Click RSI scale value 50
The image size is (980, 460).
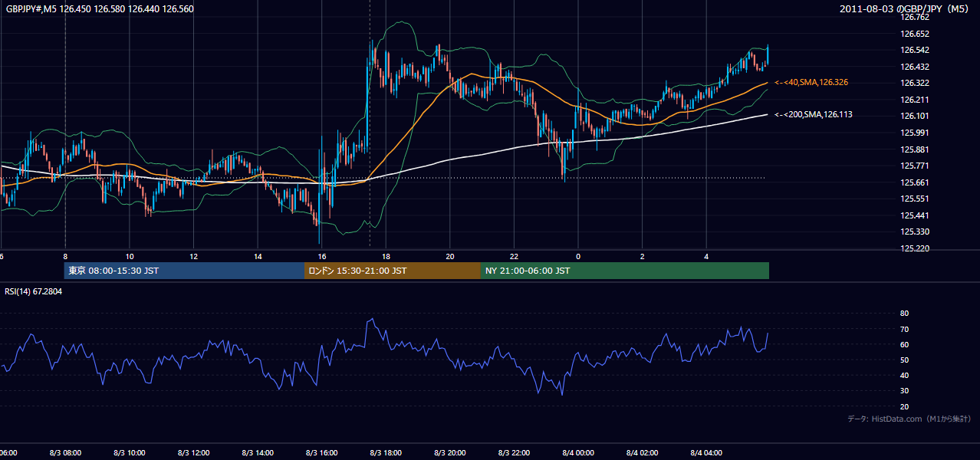pyautogui.click(x=904, y=360)
